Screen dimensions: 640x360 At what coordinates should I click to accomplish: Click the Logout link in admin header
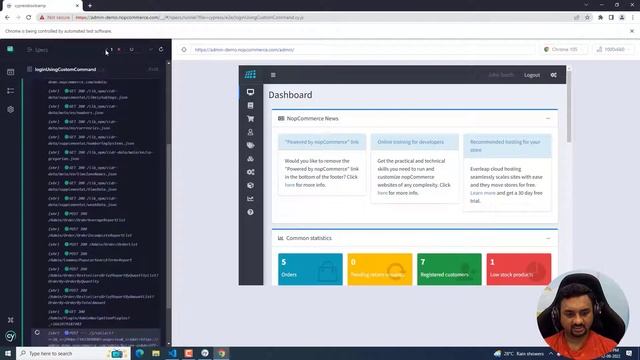point(532,75)
